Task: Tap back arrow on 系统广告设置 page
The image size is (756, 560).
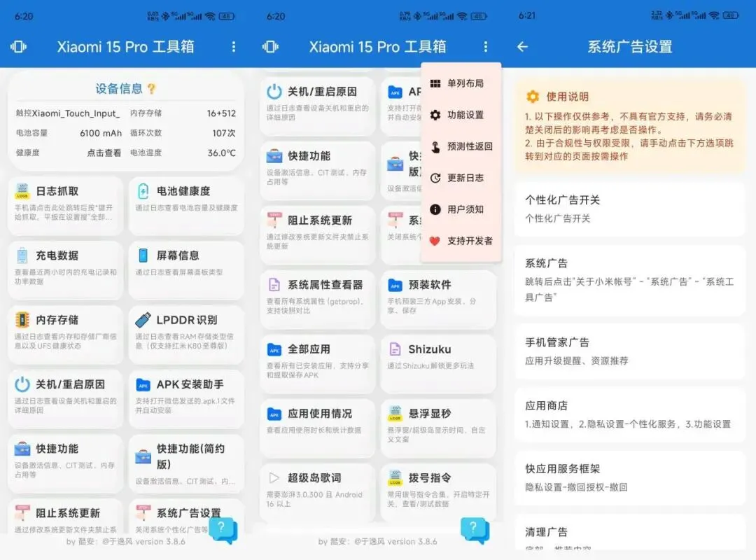Action: pyautogui.click(x=523, y=47)
